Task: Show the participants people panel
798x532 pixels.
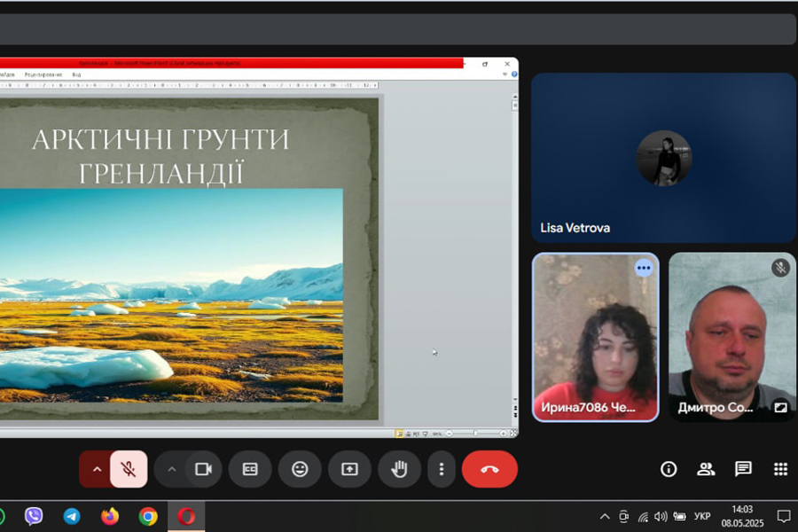Action: (706, 469)
